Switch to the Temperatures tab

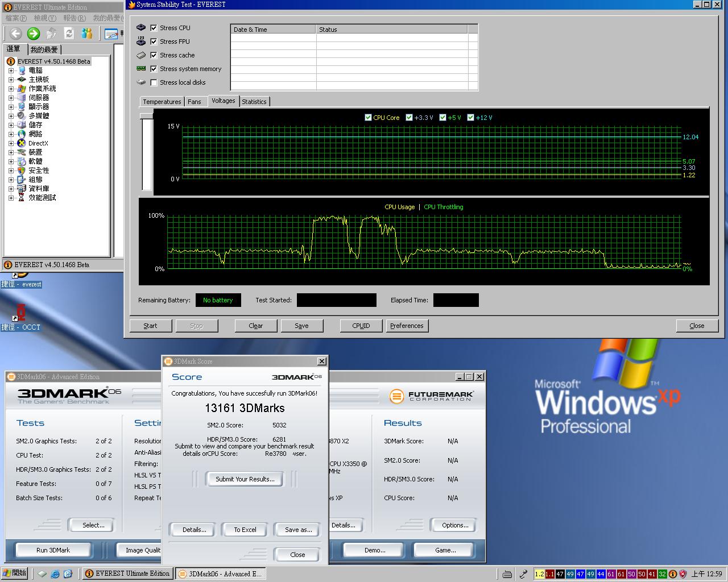coord(162,102)
